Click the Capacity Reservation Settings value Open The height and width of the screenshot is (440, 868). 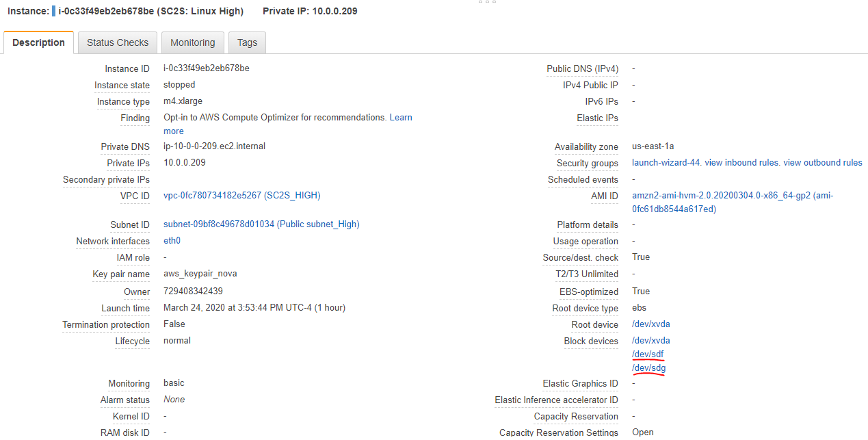click(643, 432)
